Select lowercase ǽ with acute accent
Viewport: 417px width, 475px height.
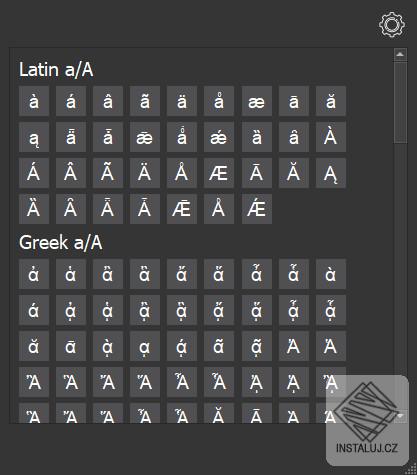click(x=219, y=137)
